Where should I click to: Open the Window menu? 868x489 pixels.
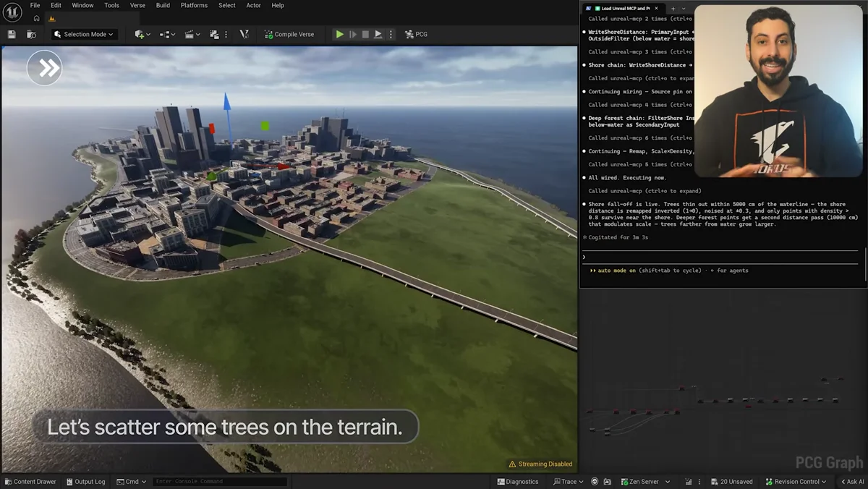tap(82, 5)
